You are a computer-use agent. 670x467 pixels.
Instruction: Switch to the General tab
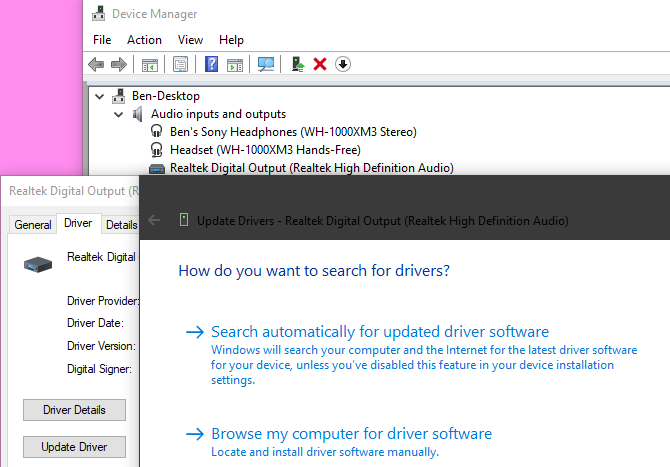(x=33, y=225)
